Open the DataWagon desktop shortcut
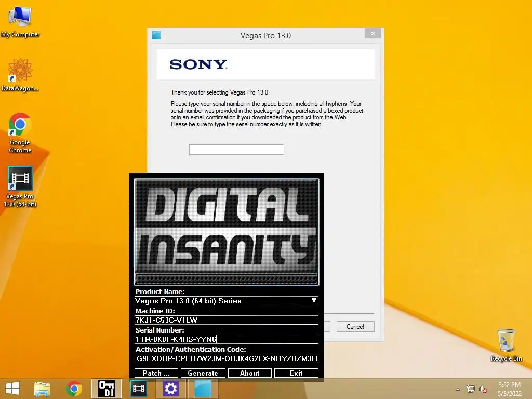The height and width of the screenshot is (399, 532). pos(20,75)
